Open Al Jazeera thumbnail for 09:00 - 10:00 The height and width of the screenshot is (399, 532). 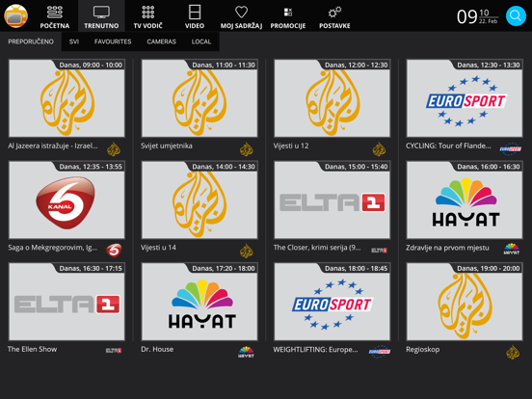[66, 98]
